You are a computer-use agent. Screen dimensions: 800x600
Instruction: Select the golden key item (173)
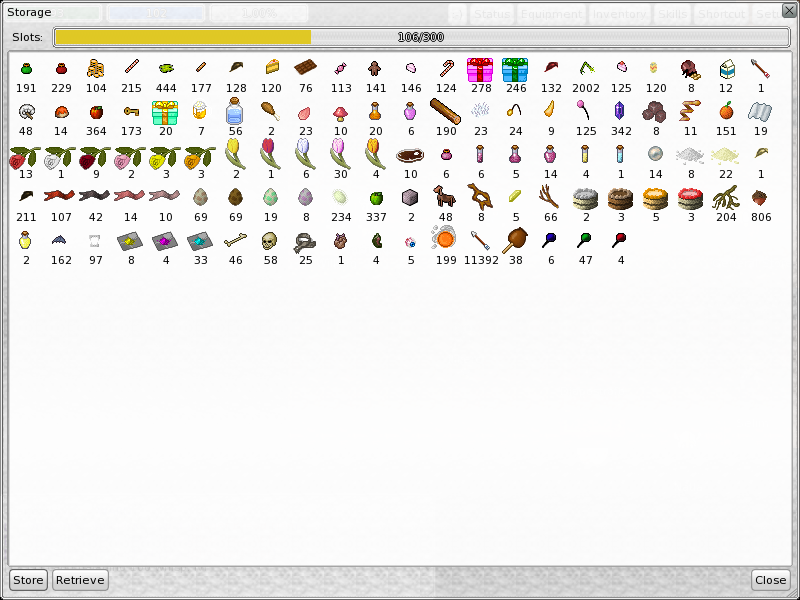click(131, 111)
